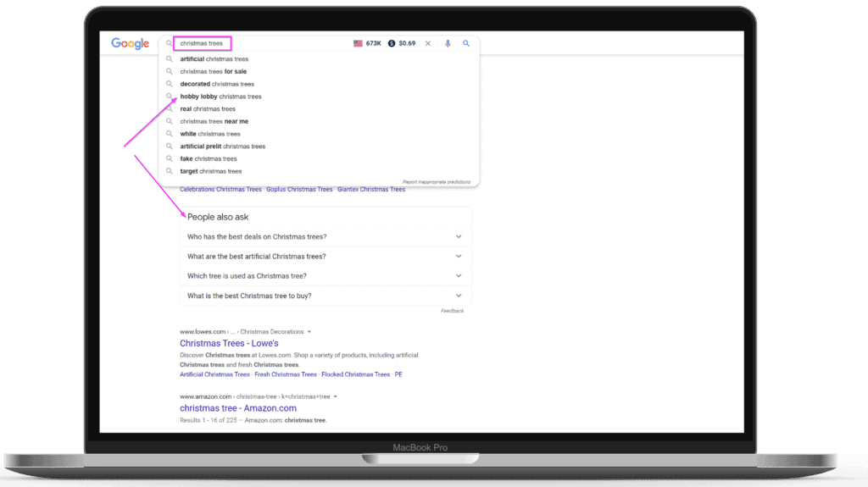Click the US flag volume 673K indicator
This screenshot has height=487, width=868.
tap(368, 43)
